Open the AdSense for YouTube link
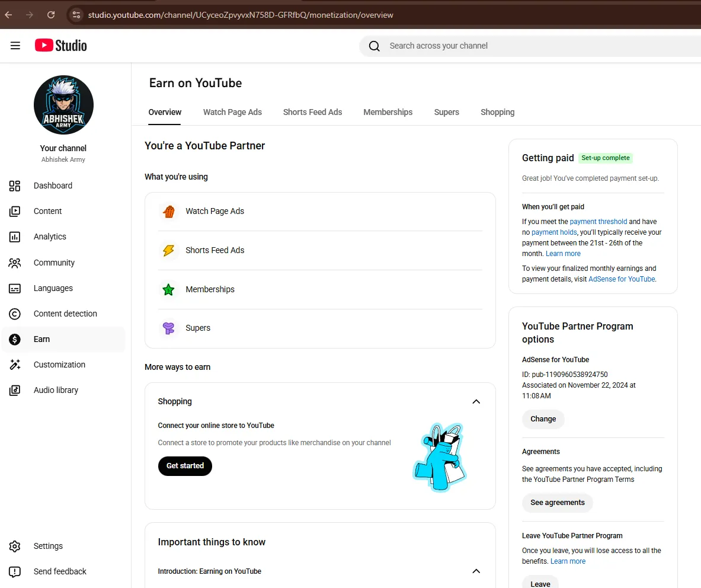 coord(622,279)
